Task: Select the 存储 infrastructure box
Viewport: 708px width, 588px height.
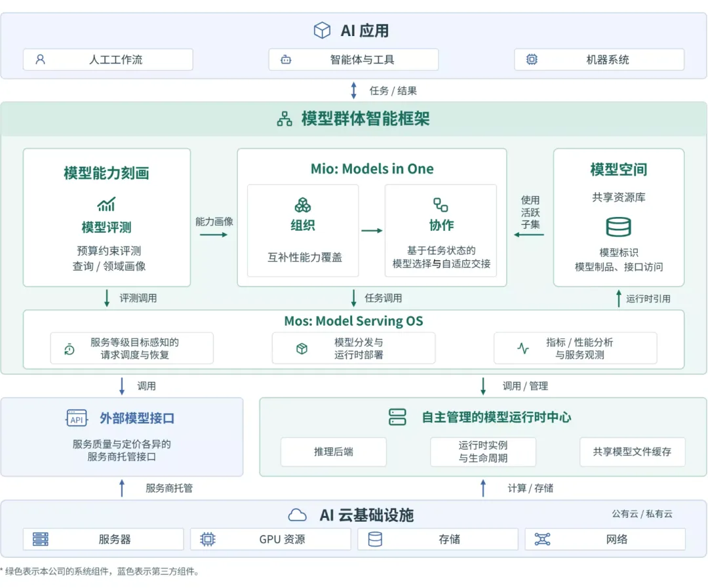Action: click(x=438, y=539)
